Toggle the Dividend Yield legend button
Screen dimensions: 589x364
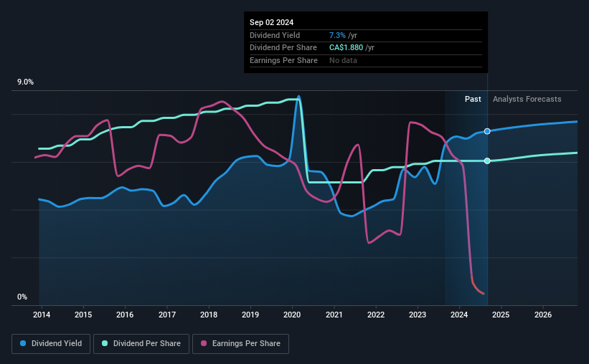coord(51,344)
